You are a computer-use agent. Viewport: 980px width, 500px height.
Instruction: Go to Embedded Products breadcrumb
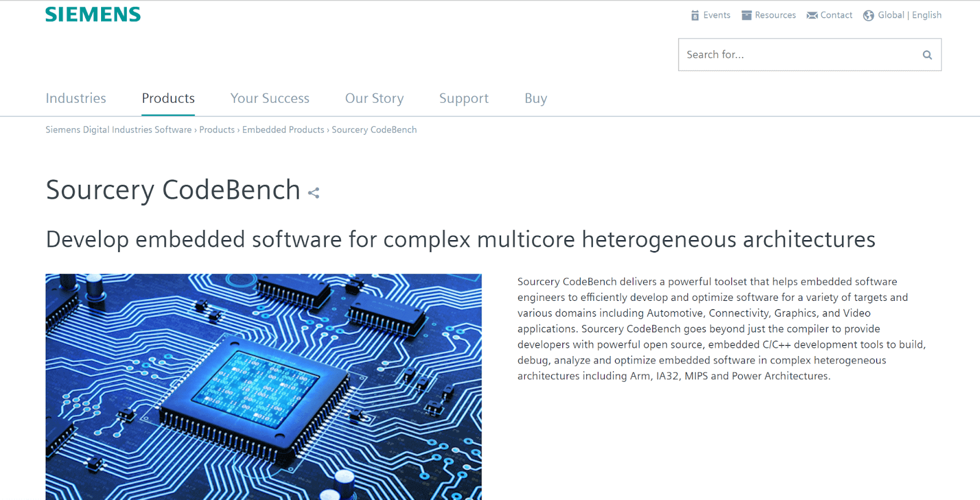[283, 130]
